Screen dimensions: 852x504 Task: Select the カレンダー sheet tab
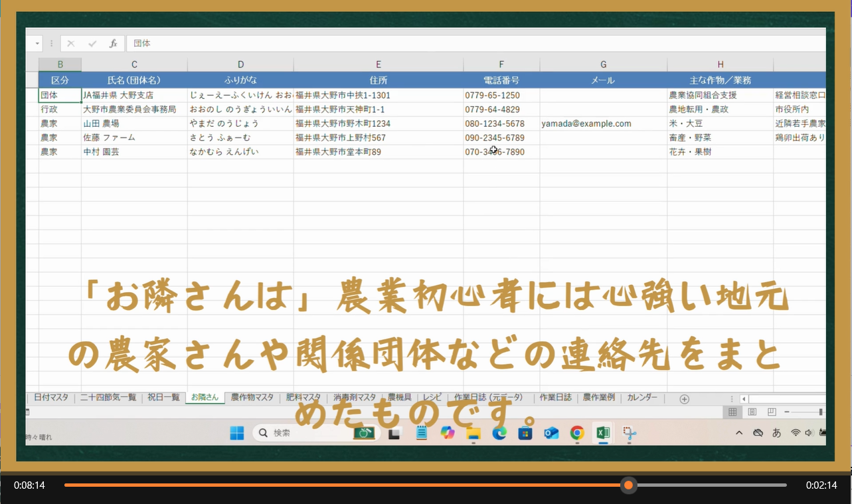[x=642, y=398]
